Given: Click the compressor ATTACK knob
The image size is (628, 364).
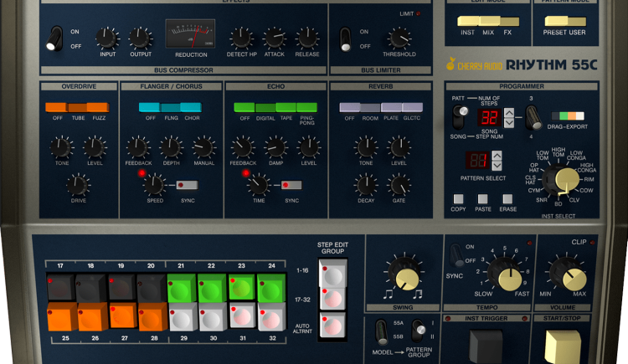Looking at the screenshot, I should (275, 38).
